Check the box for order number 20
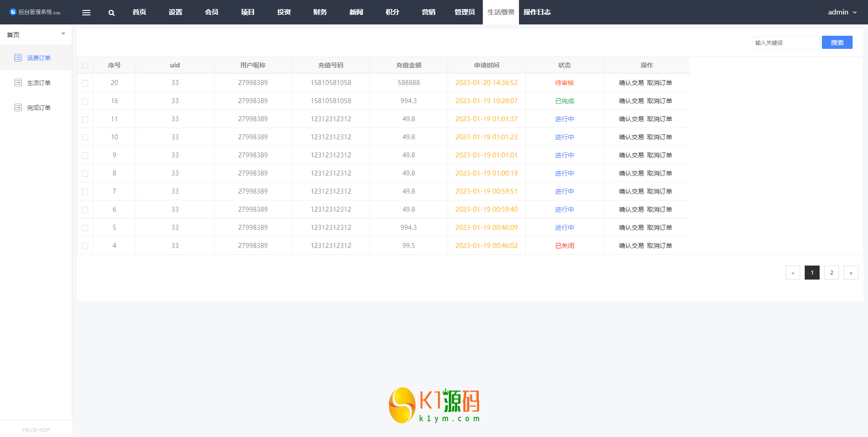 pos(85,83)
